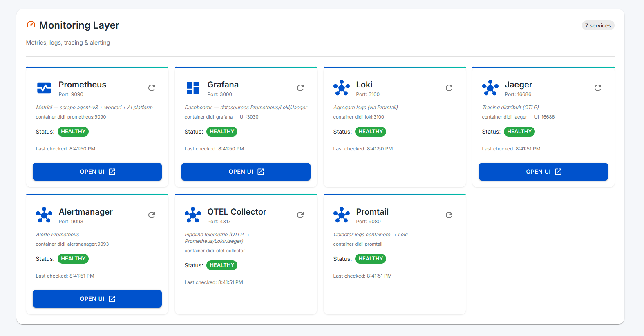Open the Jaeger UI

pos(543,172)
